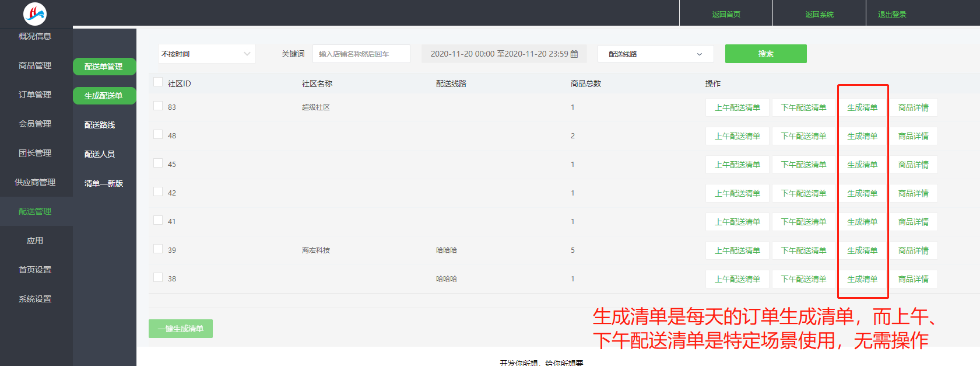The height and width of the screenshot is (366, 980).
Task: Click community name 海宏科技
Action: pyautogui.click(x=316, y=250)
